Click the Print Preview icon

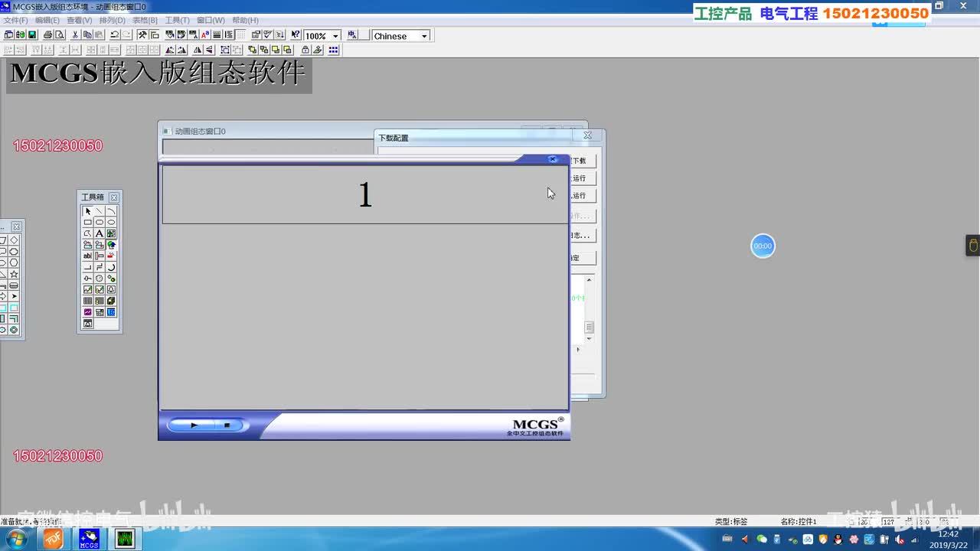click(59, 35)
